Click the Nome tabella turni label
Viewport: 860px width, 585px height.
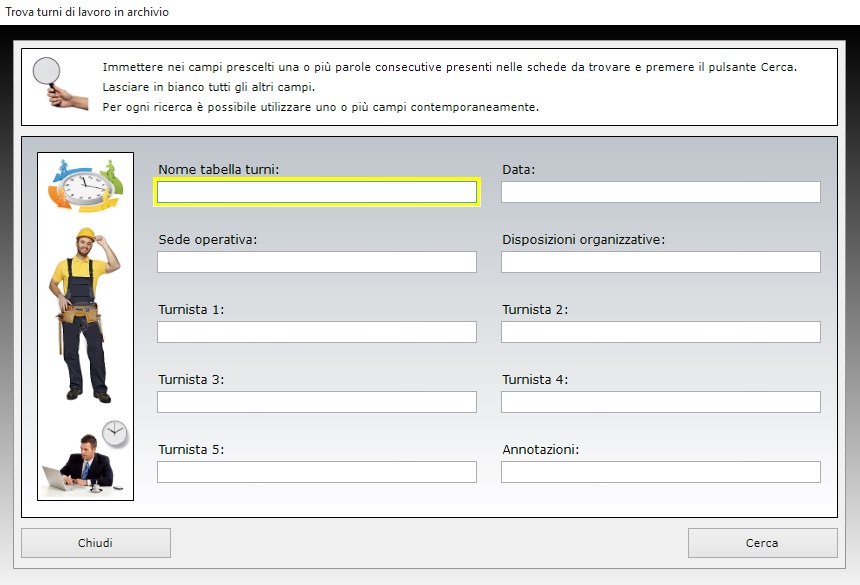tap(218, 169)
